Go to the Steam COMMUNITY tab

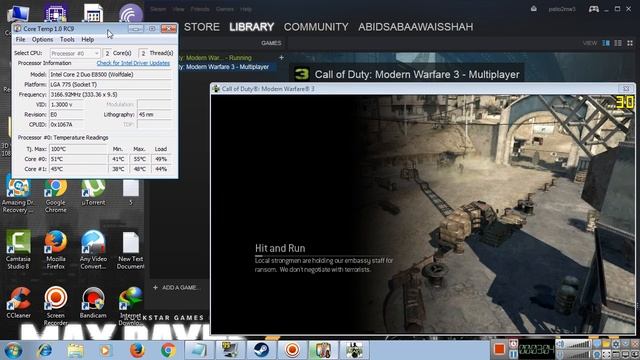pos(316,27)
